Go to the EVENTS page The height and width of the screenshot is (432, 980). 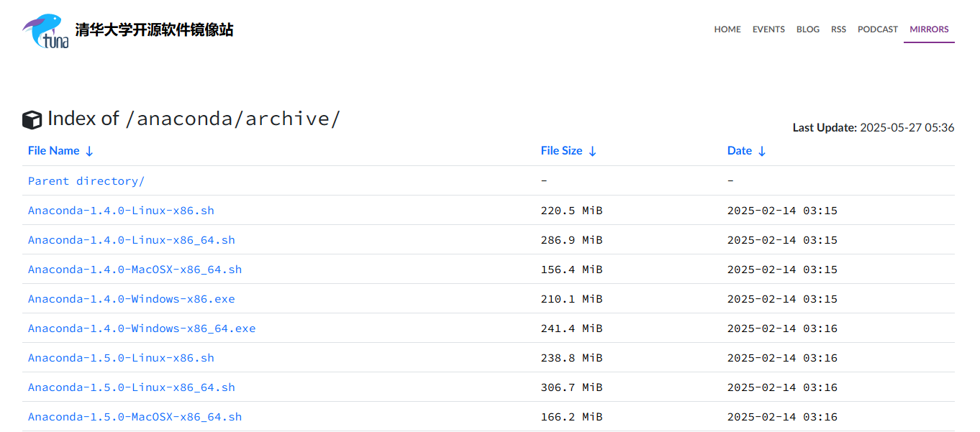click(768, 29)
